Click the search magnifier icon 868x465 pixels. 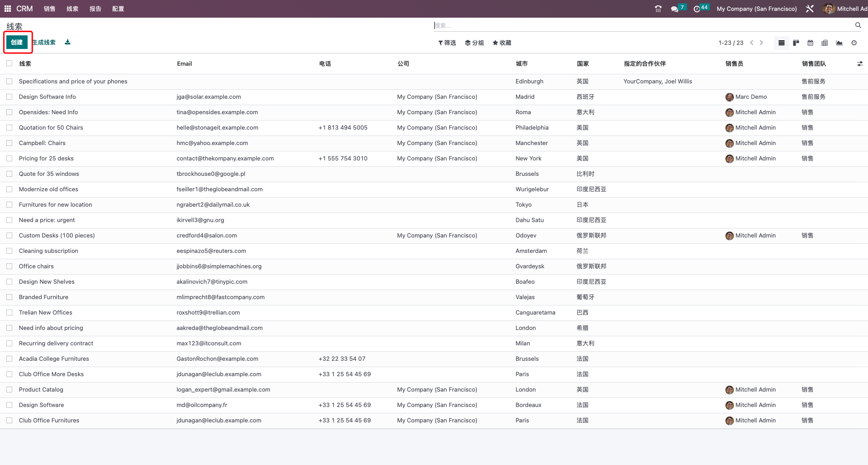coord(858,25)
